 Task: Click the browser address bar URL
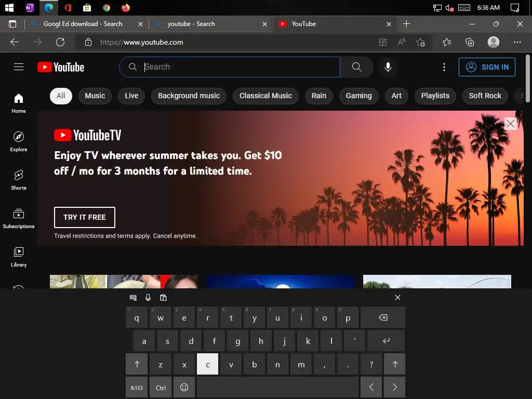pos(141,42)
